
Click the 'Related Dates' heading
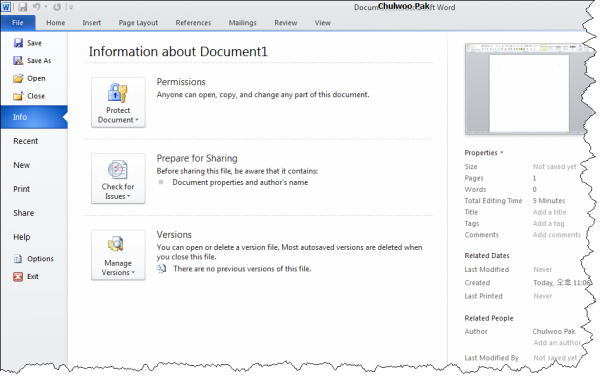[487, 256]
